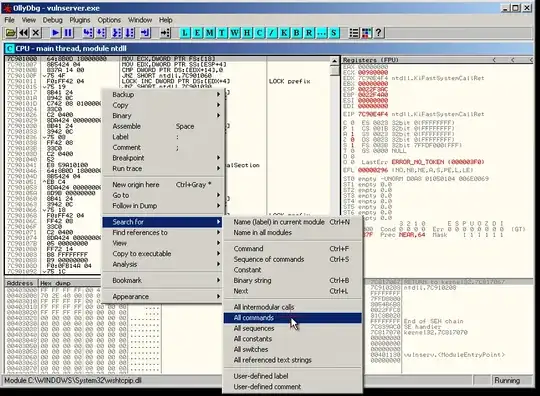The width and height of the screenshot is (540, 396).
Task: Click the Open file toolbar icon
Action: point(10,33)
